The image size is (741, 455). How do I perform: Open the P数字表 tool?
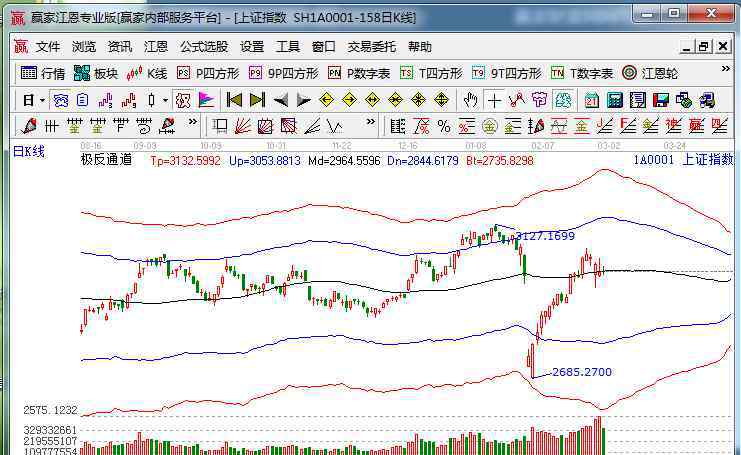[x=359, y=73]
